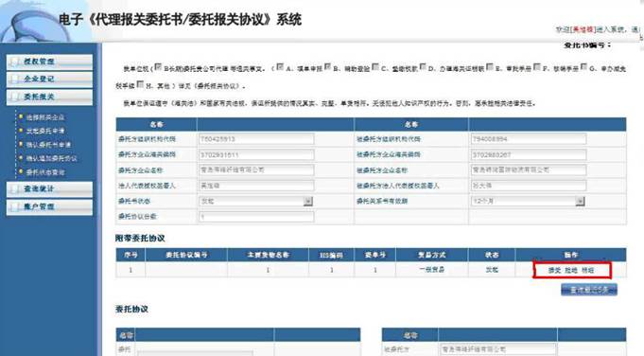Viewport: 644px width, 356px height.
Task: Click the 被委托方 input field at page bottom
Action: click(497, 349)
